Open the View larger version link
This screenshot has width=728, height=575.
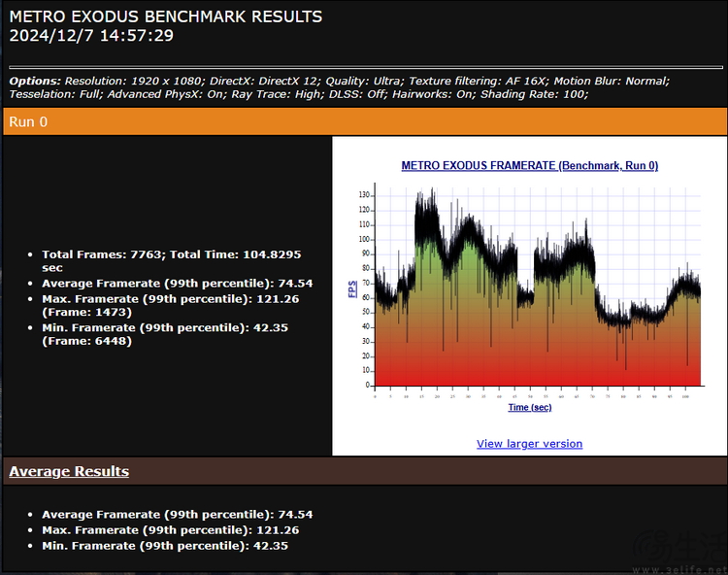529,444
